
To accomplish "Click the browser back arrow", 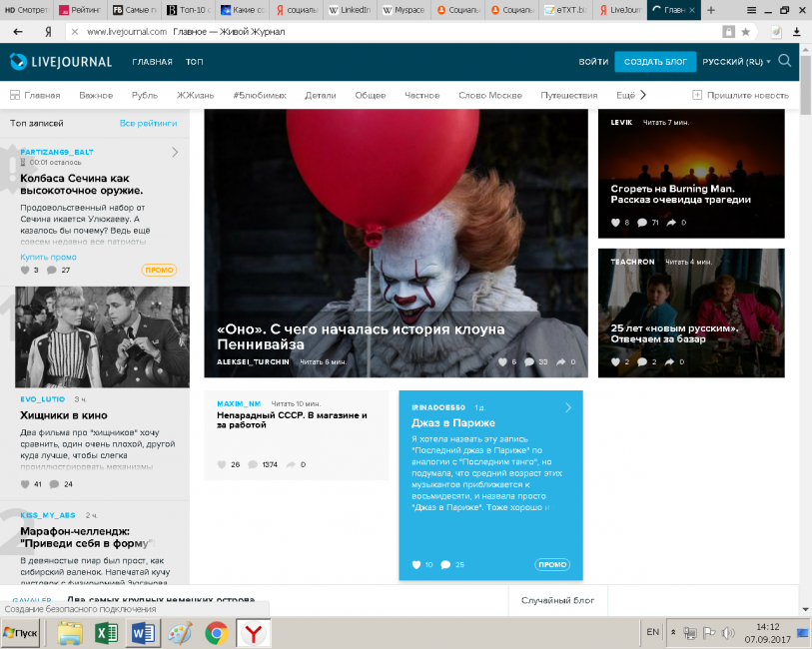I will point(18,32).
